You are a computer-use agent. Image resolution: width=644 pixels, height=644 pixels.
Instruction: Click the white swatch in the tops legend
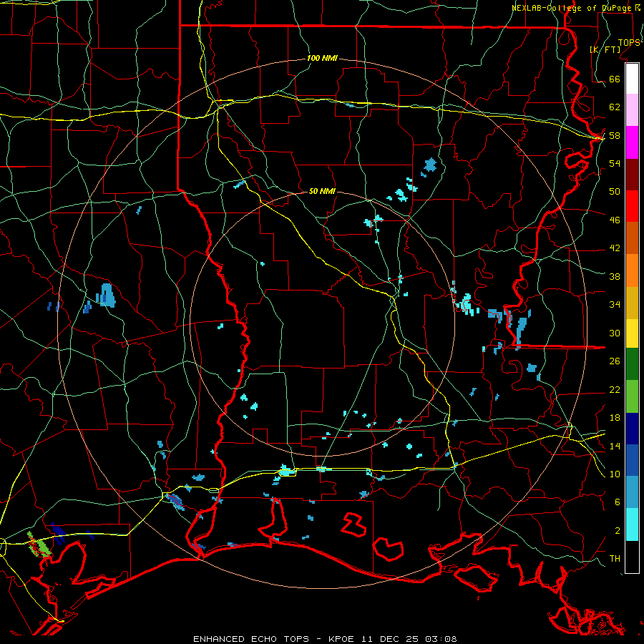point(632,79)
